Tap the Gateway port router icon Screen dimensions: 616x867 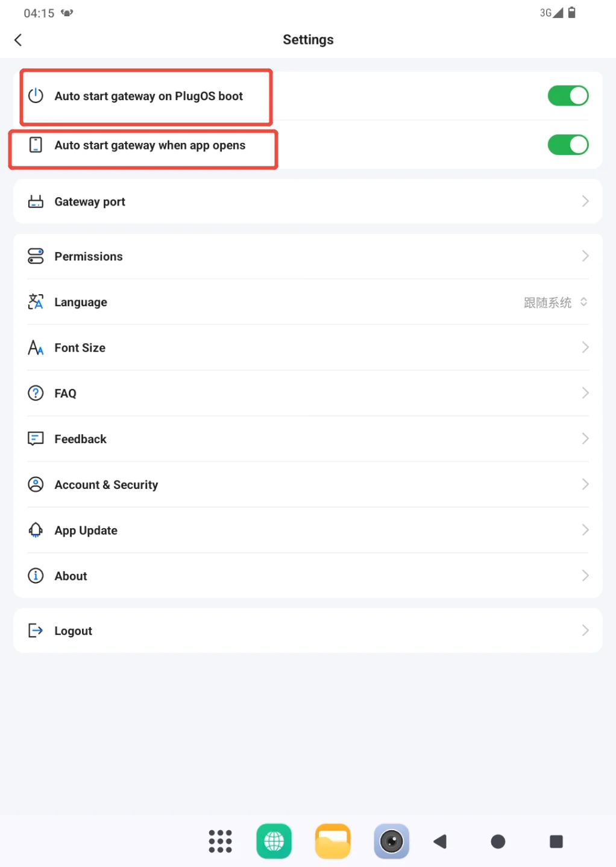(36, 201)
